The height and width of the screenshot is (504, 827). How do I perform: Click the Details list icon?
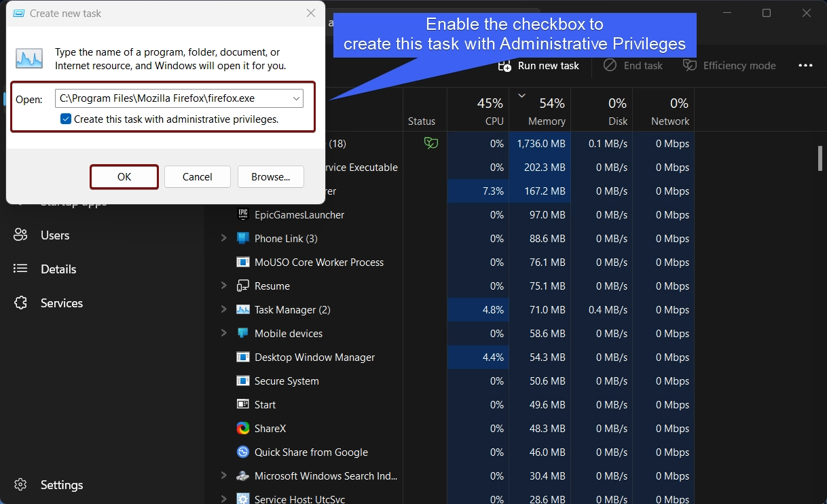(20, 269)
